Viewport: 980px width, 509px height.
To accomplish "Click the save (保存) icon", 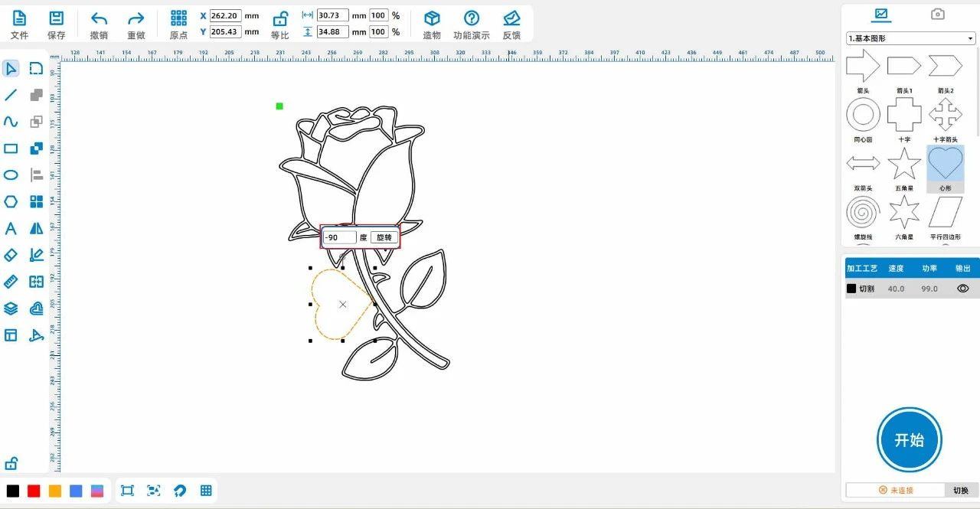I will 56,19.
